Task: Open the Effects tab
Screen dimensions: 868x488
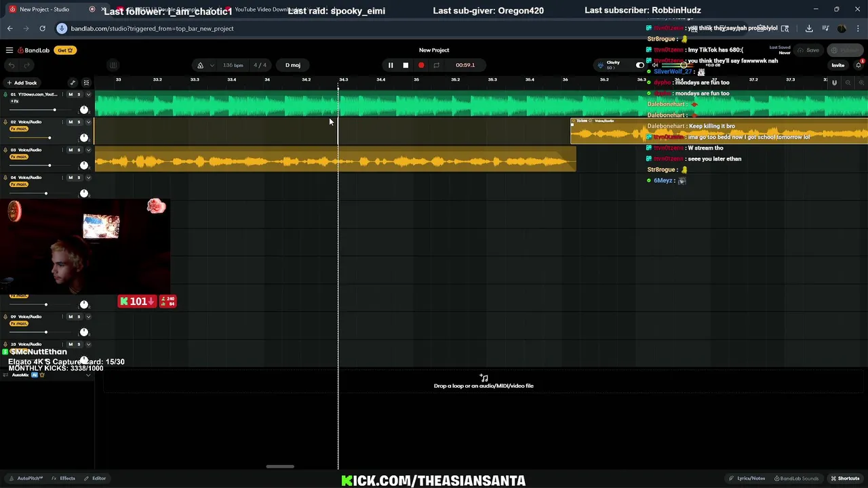Action: point(64,479)
